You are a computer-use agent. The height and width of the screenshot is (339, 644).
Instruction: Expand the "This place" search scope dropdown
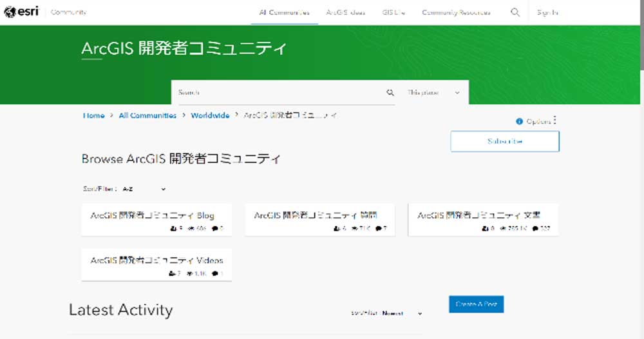435,93
